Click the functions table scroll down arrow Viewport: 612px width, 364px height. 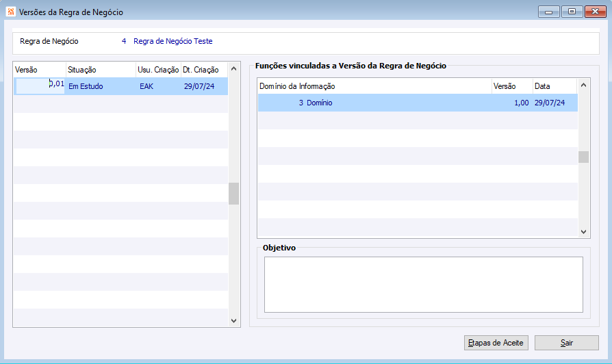[x=583, y=232]
